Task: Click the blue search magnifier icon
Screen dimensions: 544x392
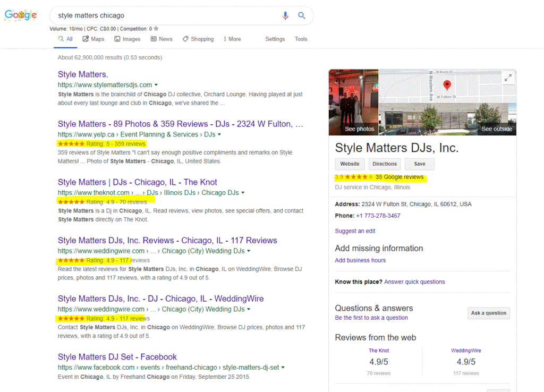Action: (302, 15)
